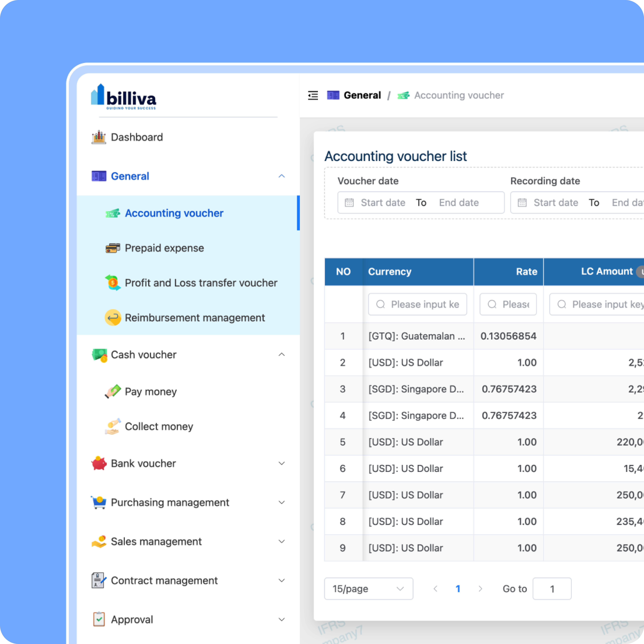Focus the Currency keyword search field
The height and width of the screenshot is (644, 644).
(417, 304)
